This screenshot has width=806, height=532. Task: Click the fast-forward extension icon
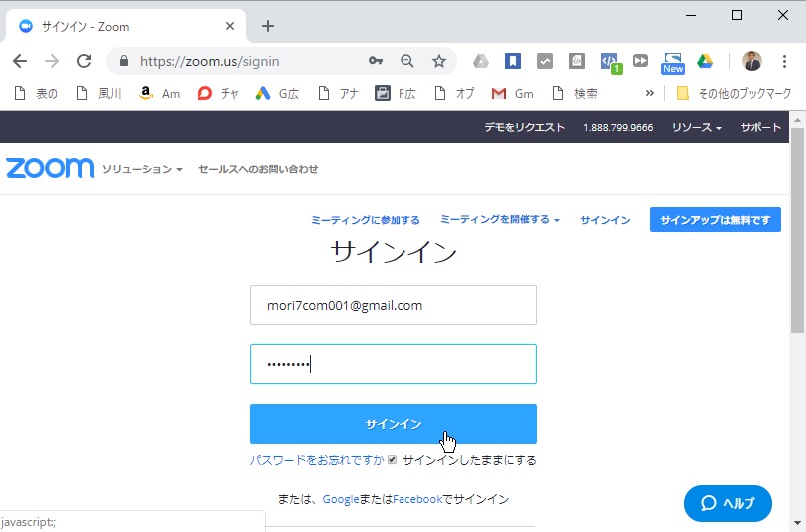coord(640,61)
